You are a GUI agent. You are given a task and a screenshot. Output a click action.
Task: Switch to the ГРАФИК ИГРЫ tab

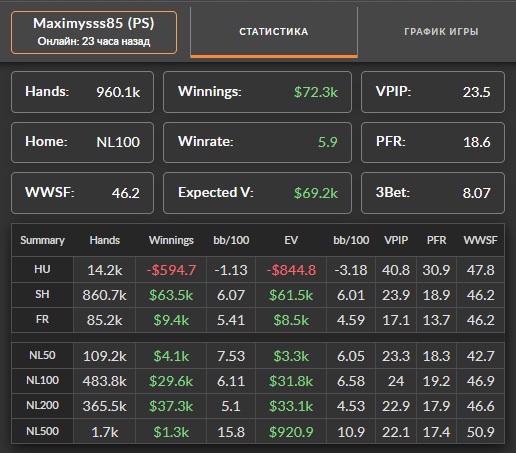pyautogui.click(x=441, y=32)
